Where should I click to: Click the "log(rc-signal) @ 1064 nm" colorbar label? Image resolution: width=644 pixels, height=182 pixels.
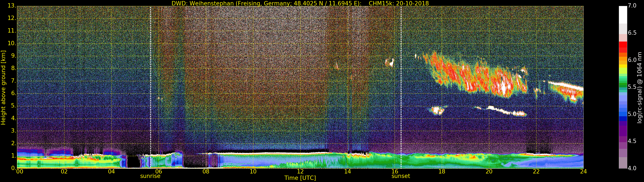639,88
